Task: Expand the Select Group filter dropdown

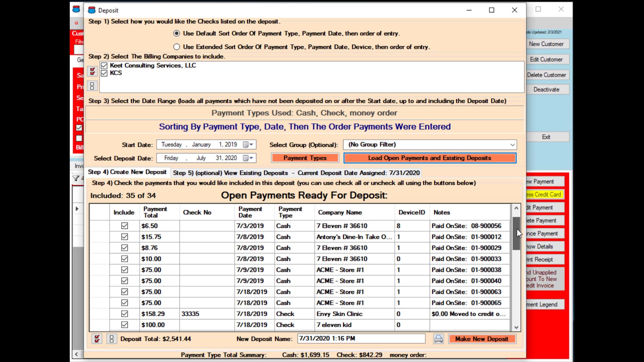Action: click(512, 145)
